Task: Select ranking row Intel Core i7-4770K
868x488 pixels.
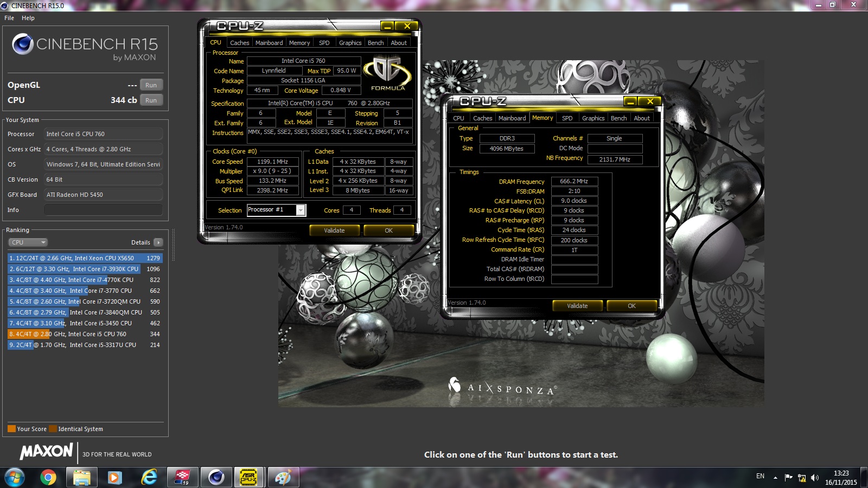Action: [85, 280]
